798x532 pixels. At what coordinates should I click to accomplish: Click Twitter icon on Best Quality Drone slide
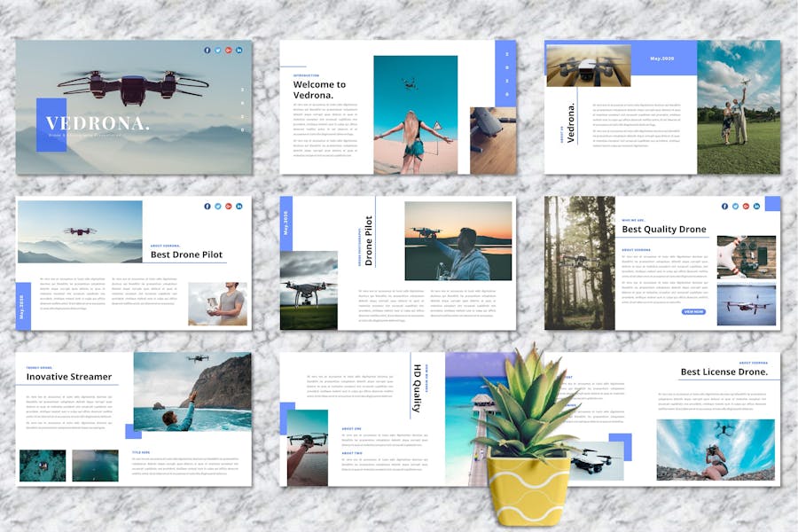point(735,207)
